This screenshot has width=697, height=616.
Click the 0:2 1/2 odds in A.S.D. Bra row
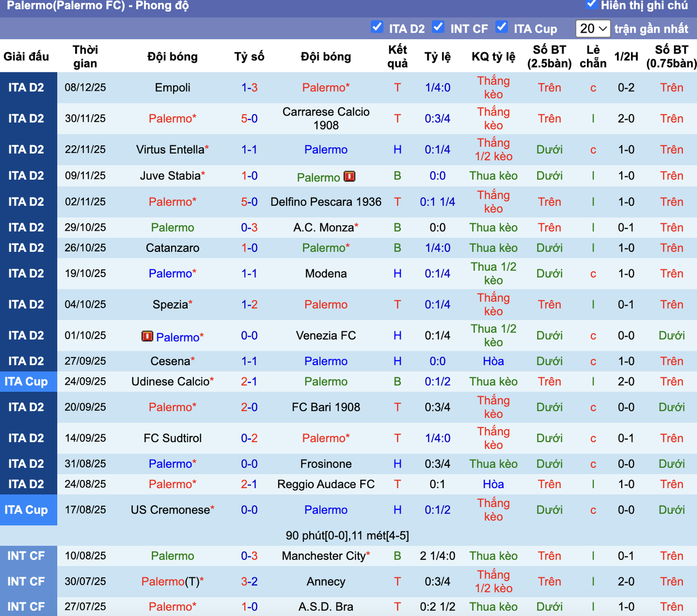coord(438,607)
